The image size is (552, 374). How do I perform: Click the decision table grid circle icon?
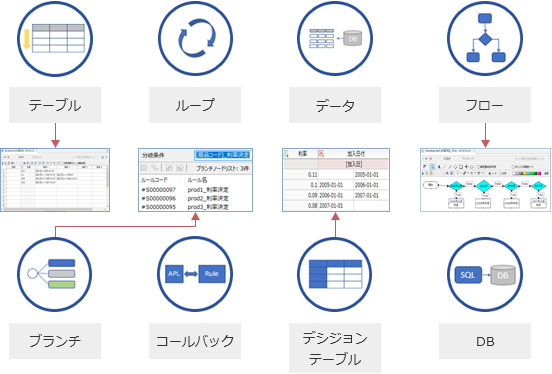335,274
